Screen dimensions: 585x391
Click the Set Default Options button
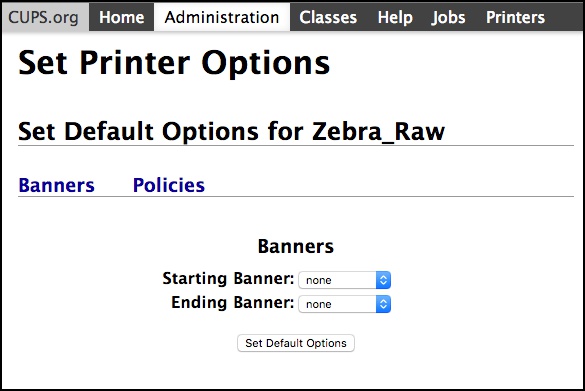tap(296, 343)
